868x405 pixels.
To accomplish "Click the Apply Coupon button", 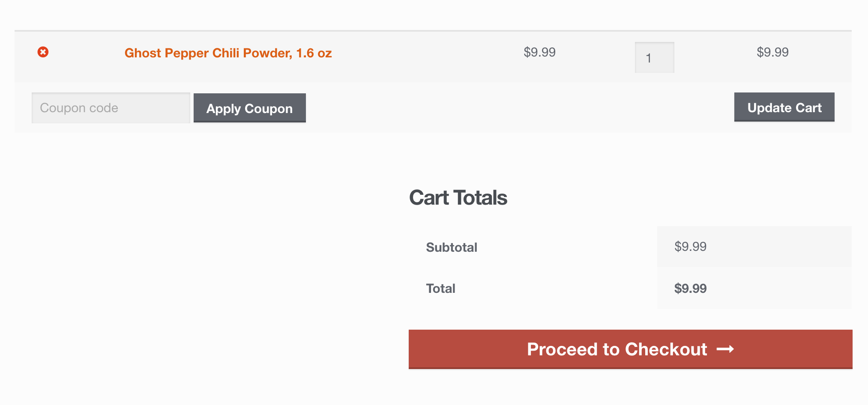I will click(250, 108).
